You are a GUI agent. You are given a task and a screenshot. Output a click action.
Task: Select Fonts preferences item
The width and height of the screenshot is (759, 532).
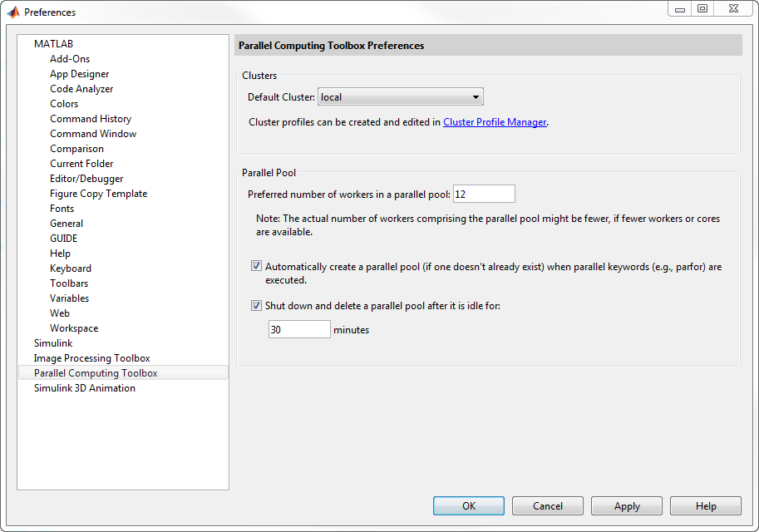[x=62, y=209]
